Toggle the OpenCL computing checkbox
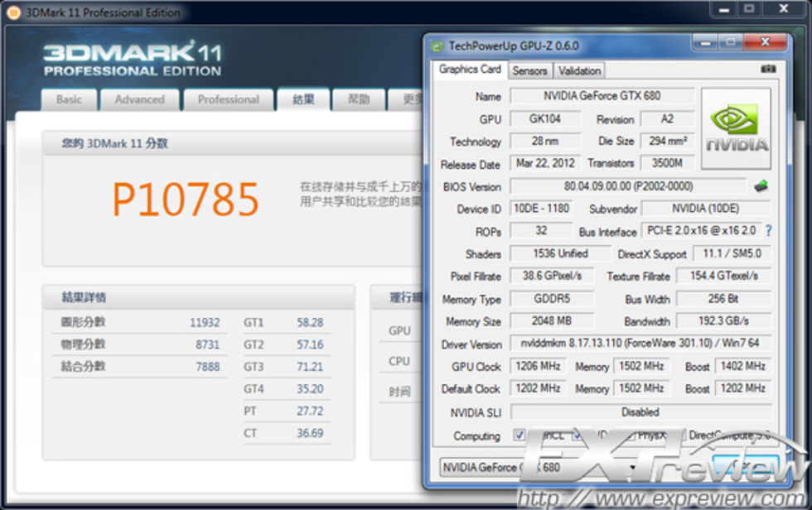The width and height of the screenshot is (812, 510). (519, 435)
